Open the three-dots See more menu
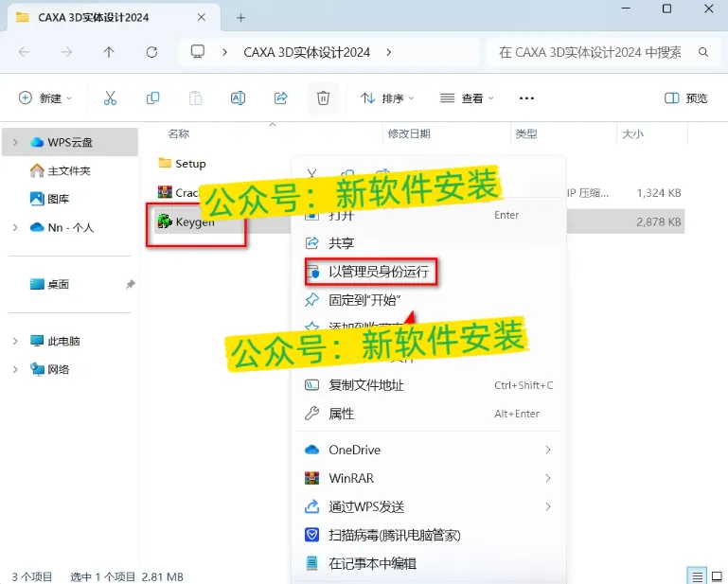Image resolution: width=728 pixels, height=584 pixels. coord(526,97)
